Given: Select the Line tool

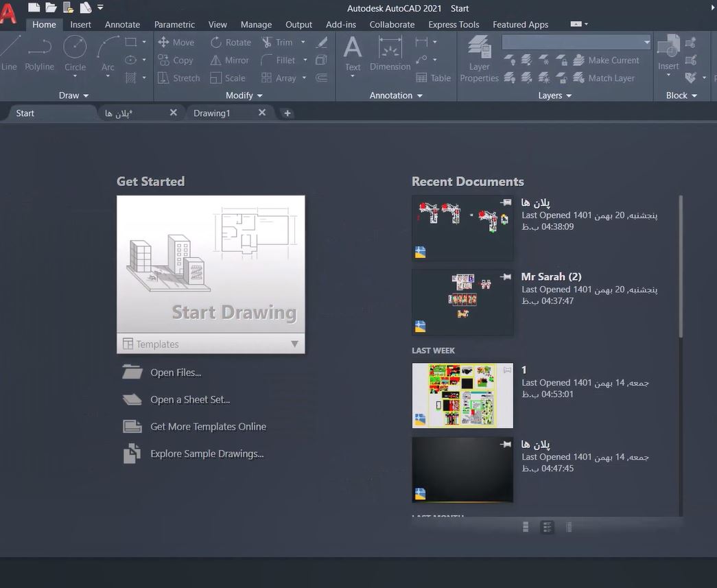Looking at the screenshot, I should coord(9,54).
